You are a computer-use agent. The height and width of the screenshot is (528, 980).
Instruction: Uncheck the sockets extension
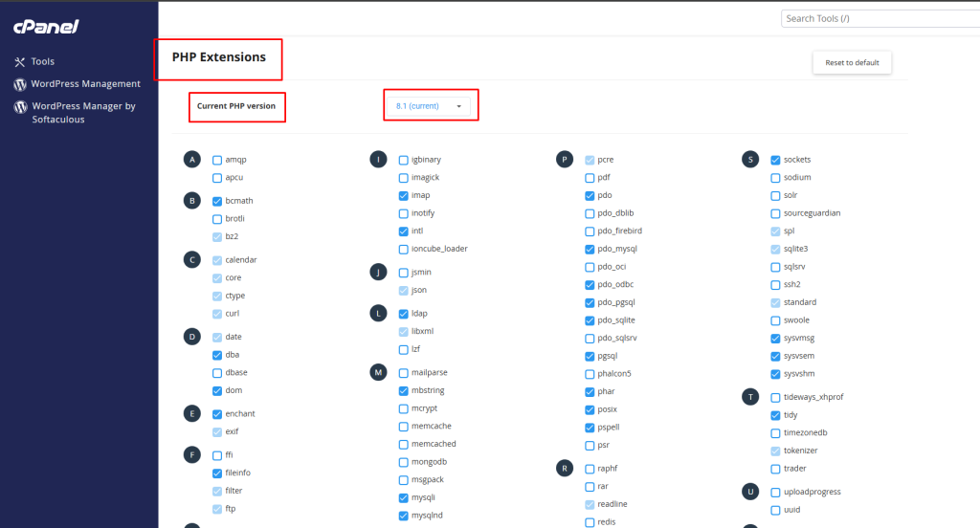click(775, 160)
